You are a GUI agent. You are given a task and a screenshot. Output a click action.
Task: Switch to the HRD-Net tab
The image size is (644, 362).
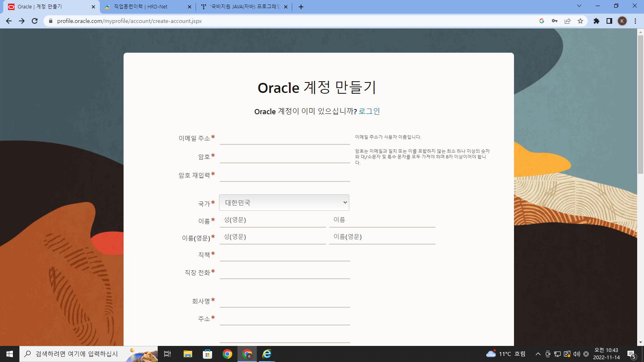[x=147, y=7]
